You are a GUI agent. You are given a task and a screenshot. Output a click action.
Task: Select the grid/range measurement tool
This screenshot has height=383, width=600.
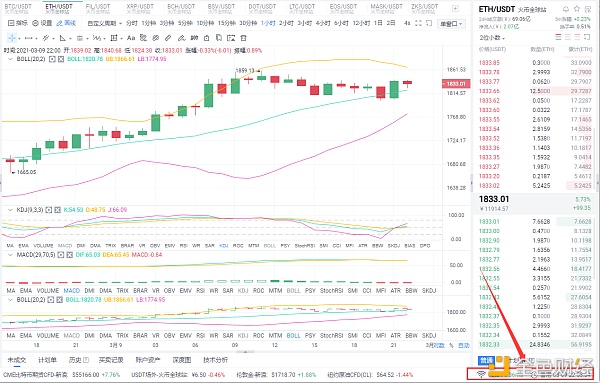(x=114, y=38)
